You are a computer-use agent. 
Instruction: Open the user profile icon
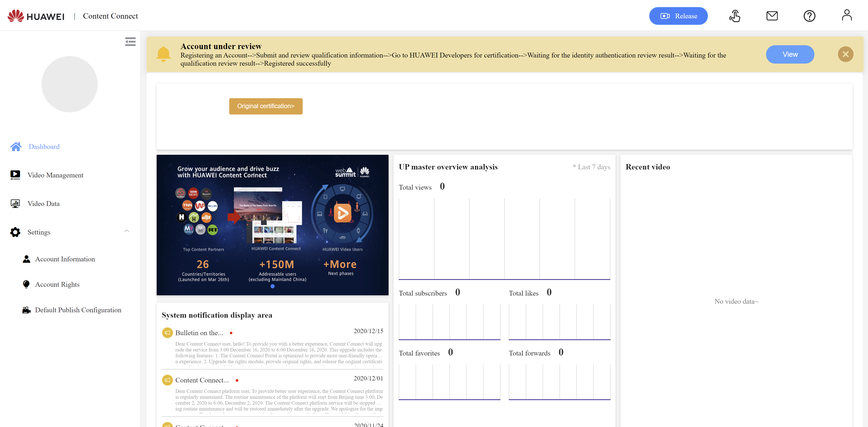click(847, 15)
